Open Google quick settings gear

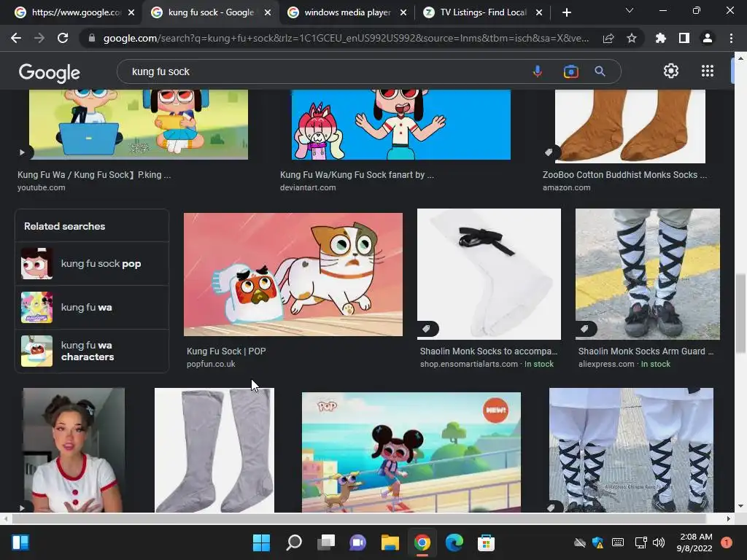[x=671, y=71]
